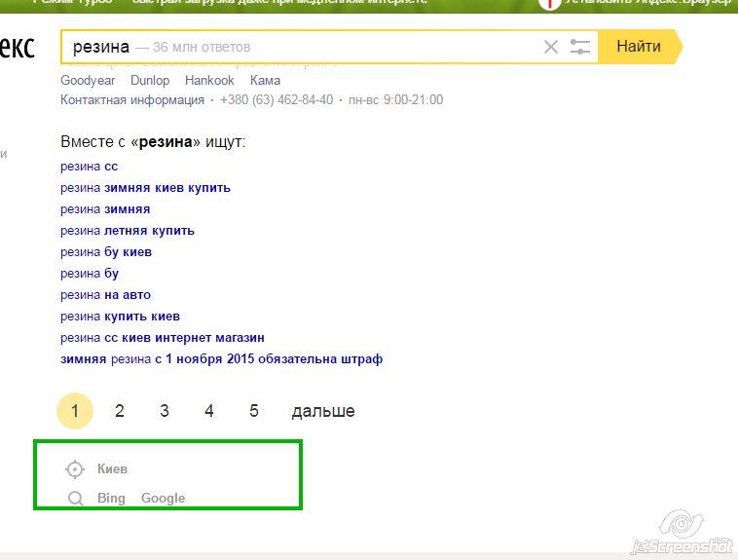Go to results page 2
This screenshot has height=560, width=738.
[120, 411]
